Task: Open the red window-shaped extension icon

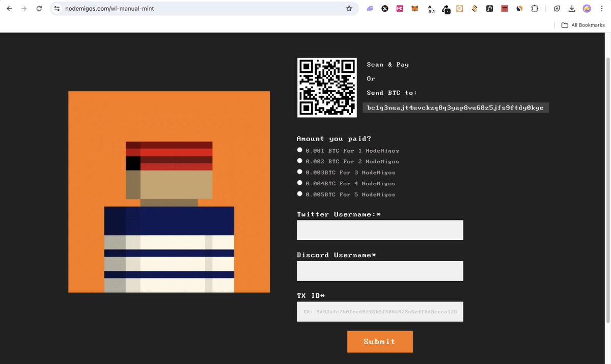Action: click(x=505, y=9)
